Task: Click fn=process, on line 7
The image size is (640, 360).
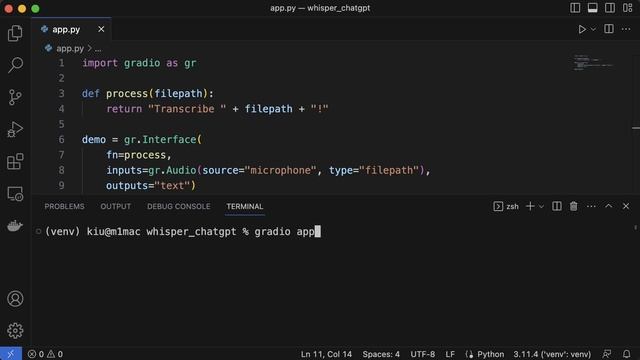Action: tap(139, 155)
